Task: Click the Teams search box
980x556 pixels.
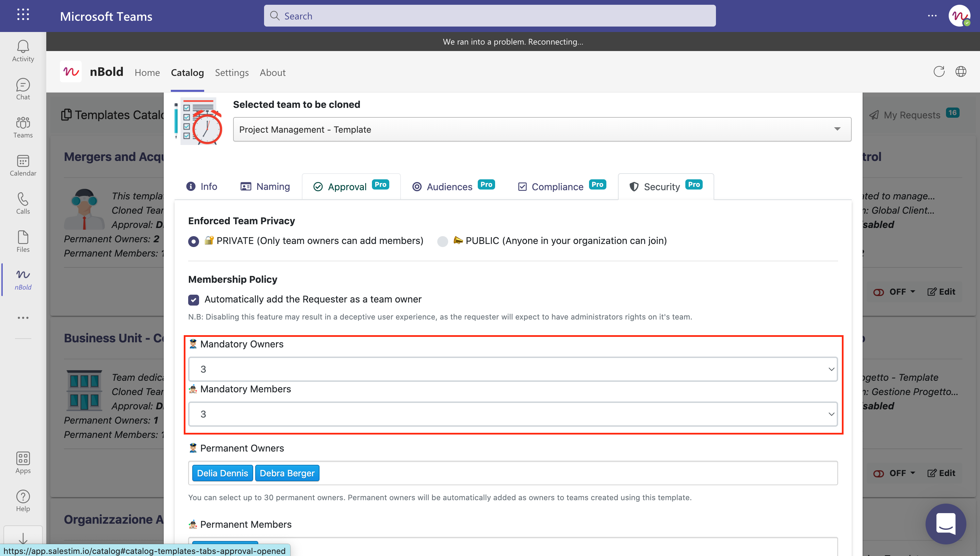Action: click(489, 16)
